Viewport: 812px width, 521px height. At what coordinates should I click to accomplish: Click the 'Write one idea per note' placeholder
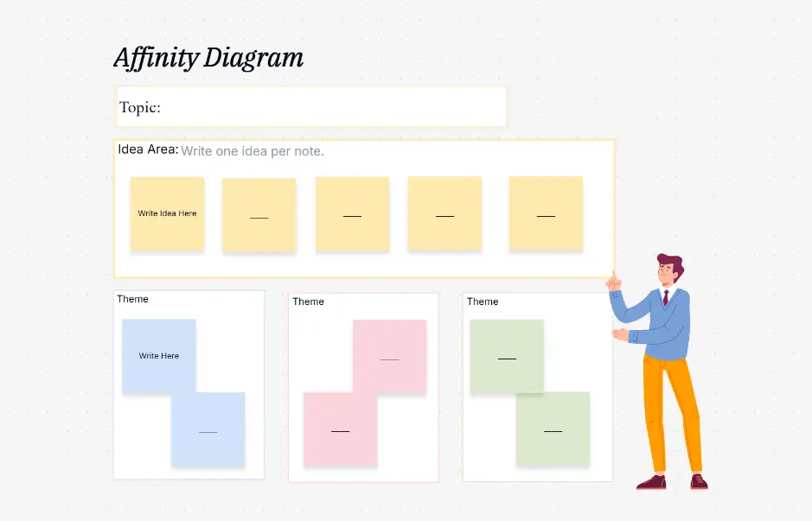[x=253, y=150]
